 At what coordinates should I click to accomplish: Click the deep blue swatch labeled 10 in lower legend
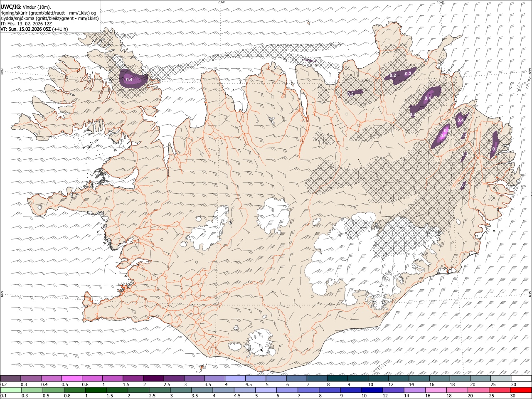[x=372, y=390]
